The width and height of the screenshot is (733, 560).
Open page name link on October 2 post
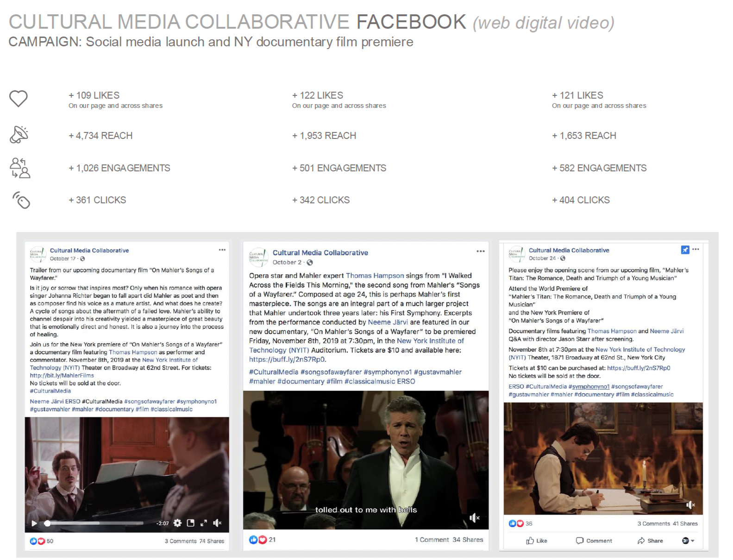coord(320,252)
